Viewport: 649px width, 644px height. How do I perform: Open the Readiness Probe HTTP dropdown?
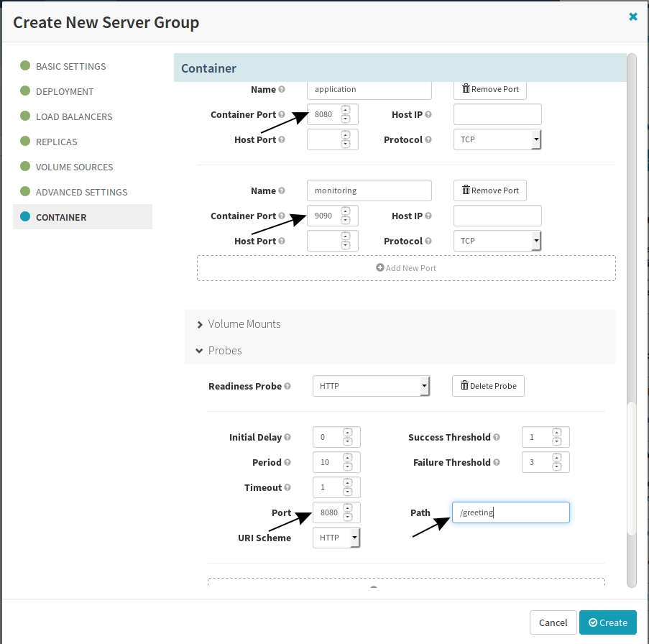coord(372,386)
